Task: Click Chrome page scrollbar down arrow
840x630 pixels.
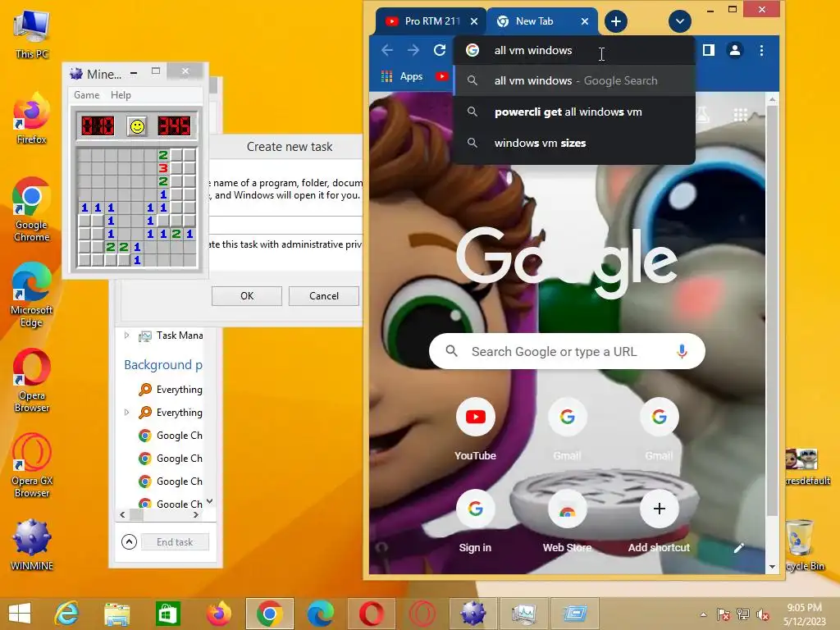Action: click(x=772, y=566)
